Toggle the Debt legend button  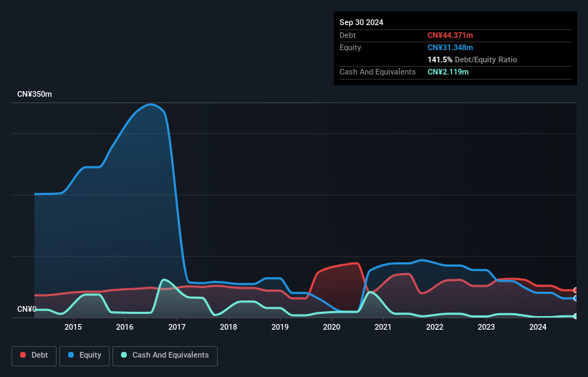(34, 355)
